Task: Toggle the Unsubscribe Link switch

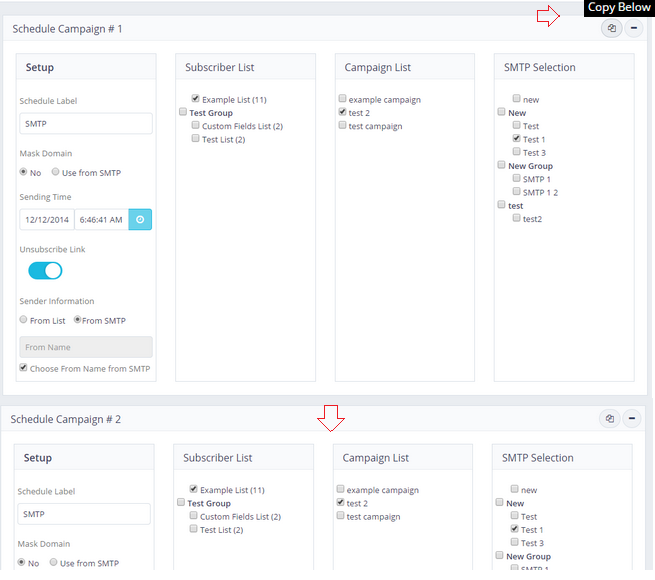Action: coord(45,271)
